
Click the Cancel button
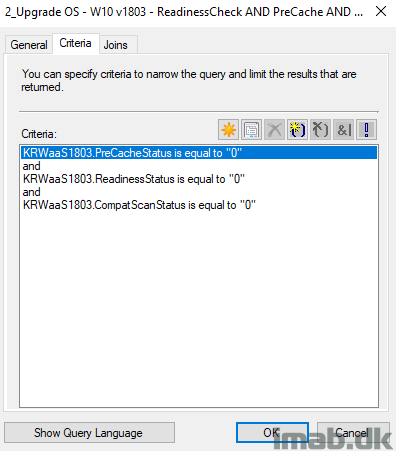(x=353, y=433)
